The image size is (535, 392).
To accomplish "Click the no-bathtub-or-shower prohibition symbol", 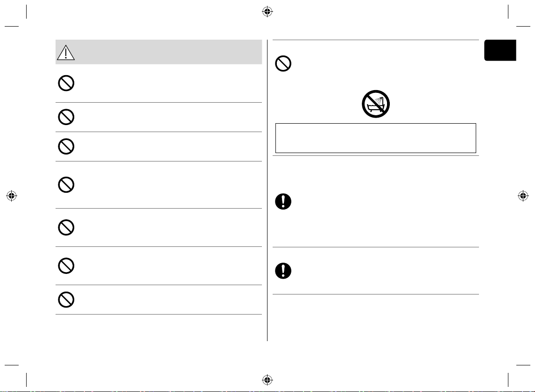I will click(x=376, y=104).
